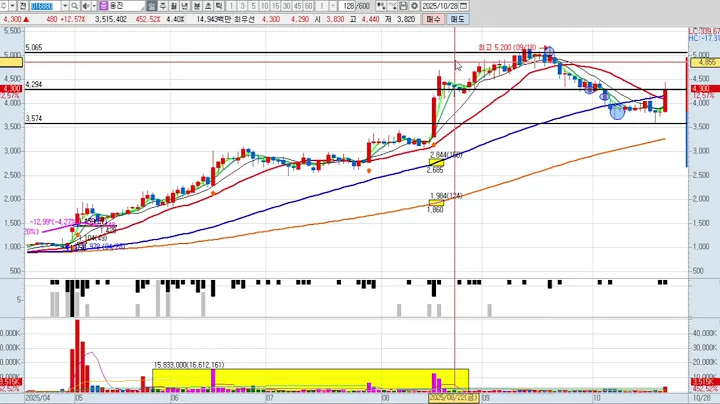Image resolution: width=720 pixels, height=404 pixels.
Task: Click the stock code input 016880
Action: [x=45, y=6]
